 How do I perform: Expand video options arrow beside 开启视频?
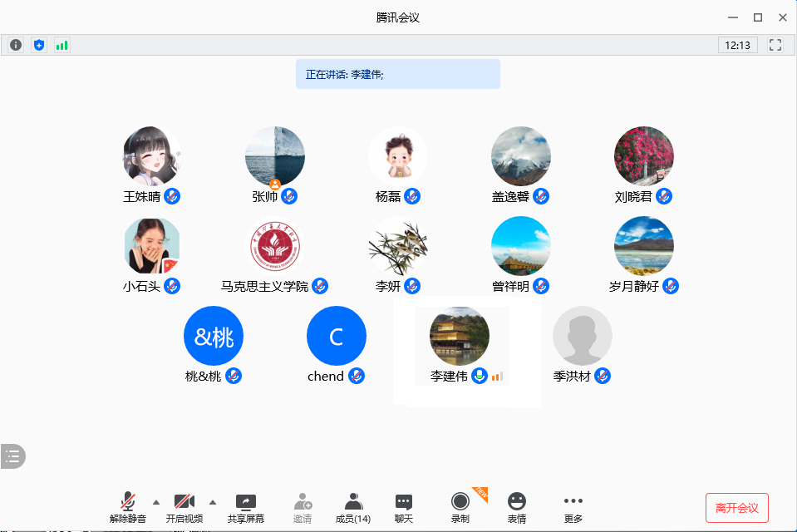(x=212, y=501)
